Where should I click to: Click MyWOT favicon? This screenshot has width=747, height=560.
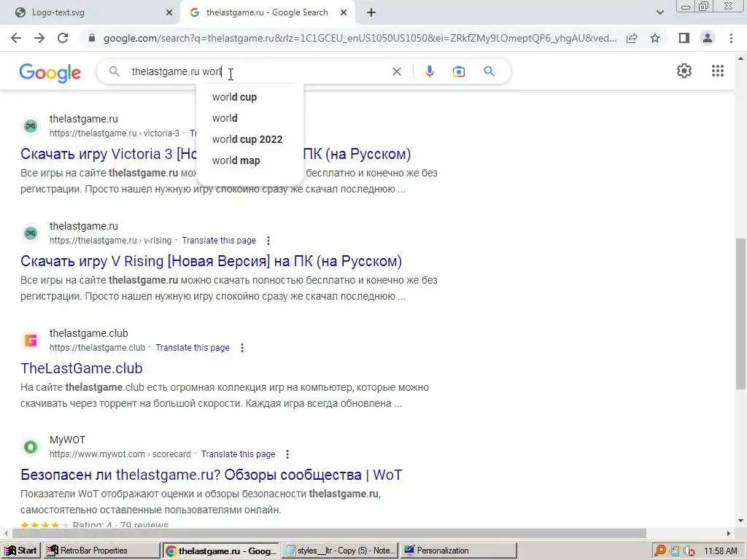click(x=31, y=447)
